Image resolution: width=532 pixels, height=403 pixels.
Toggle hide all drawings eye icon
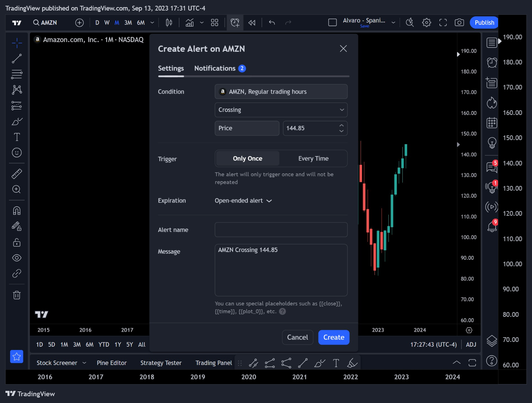click(x=17, y=258)
